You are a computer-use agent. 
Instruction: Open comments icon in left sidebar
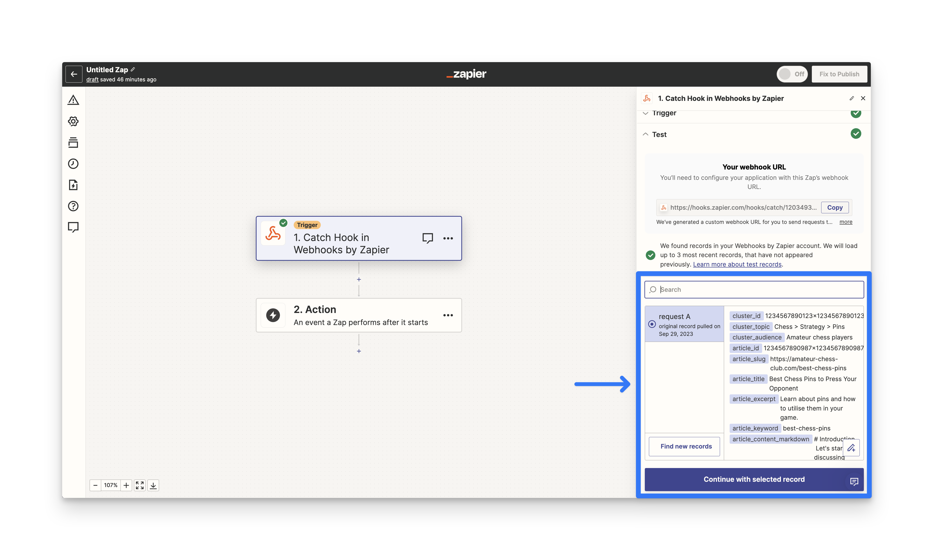pyautogui.click(x=73, y=227)
